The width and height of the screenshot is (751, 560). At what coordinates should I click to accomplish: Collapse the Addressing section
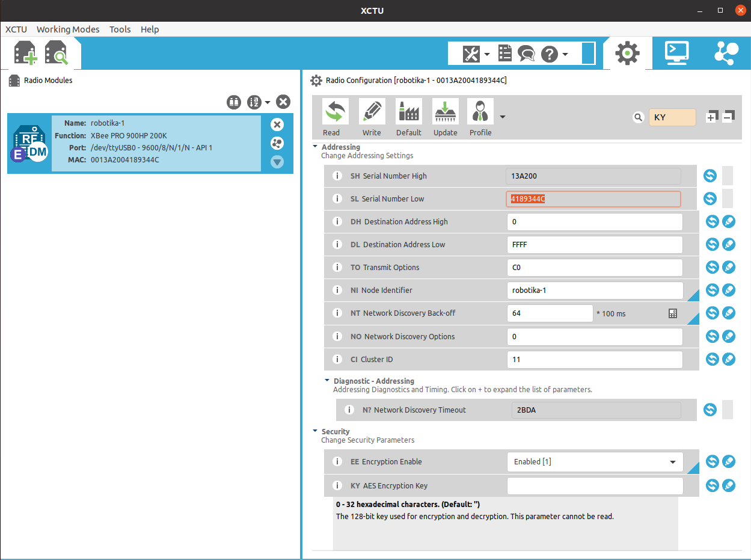point(316,147)
